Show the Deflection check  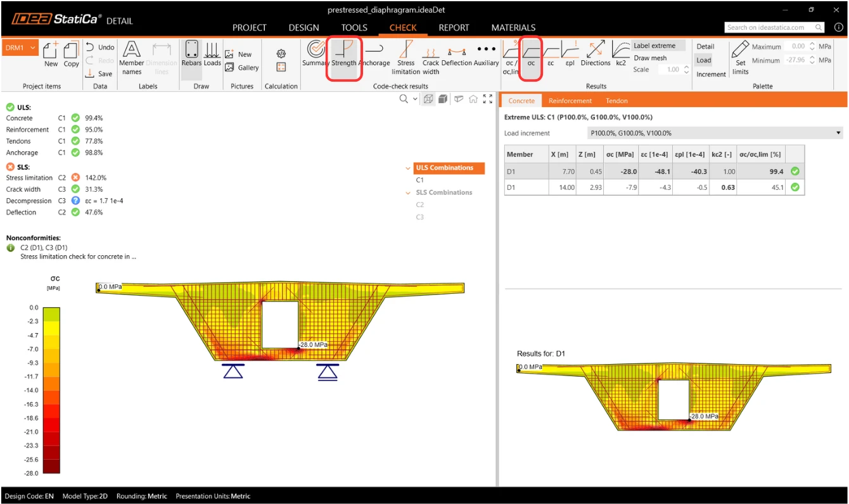tap(457, 54)
